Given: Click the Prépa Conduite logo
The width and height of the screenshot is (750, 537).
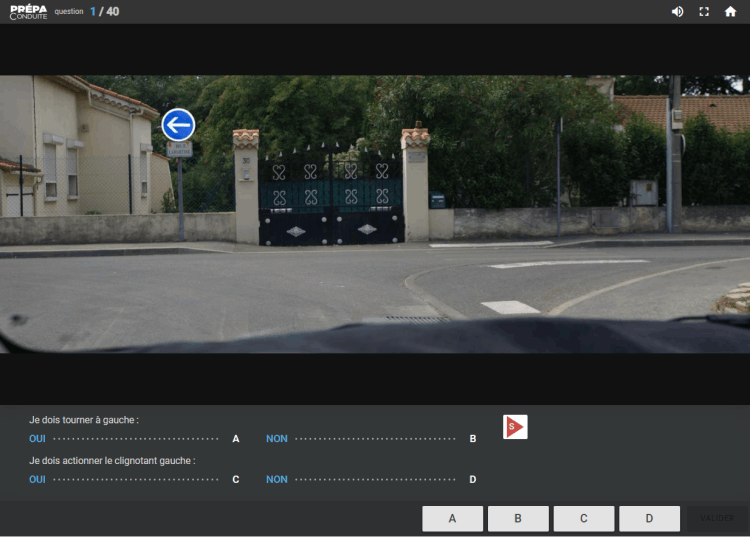Looking at the screenshot, I should coord(28,12).
